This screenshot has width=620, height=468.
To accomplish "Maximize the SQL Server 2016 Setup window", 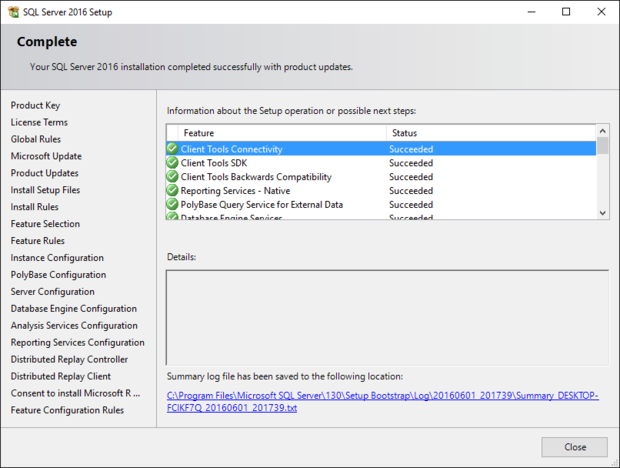I will tap(566, 12).
